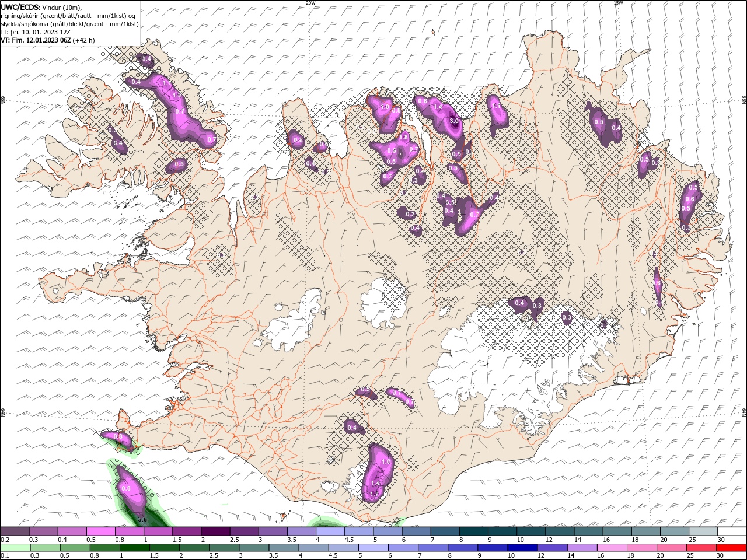The height and width of the screenshot is (560, 747).
Task: Click the white top legend swatch at 30
Action: click(x=732, y=531)
